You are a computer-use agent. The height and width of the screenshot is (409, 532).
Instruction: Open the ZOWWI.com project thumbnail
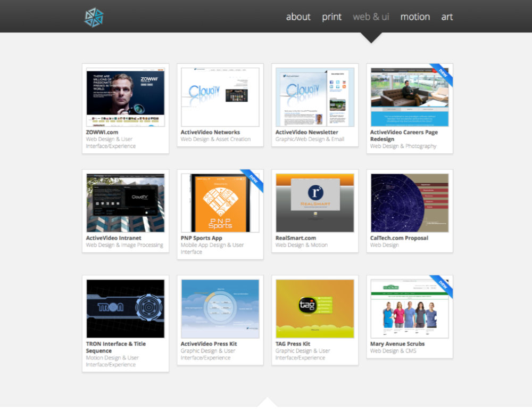pos(126,97)
